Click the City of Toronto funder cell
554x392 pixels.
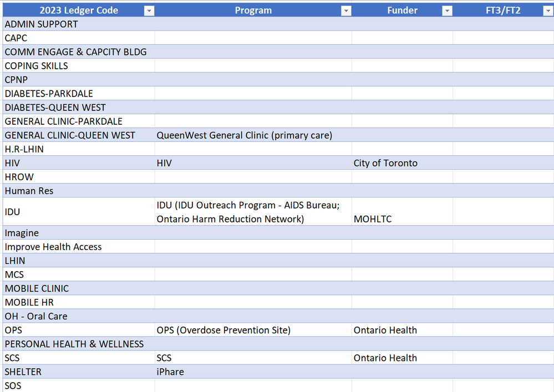tap(403, 163)
